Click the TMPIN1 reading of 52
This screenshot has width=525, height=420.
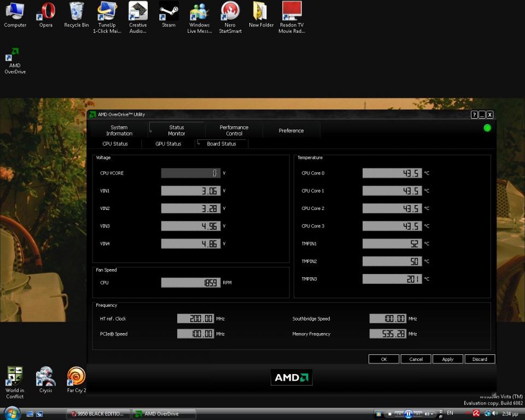392,243
